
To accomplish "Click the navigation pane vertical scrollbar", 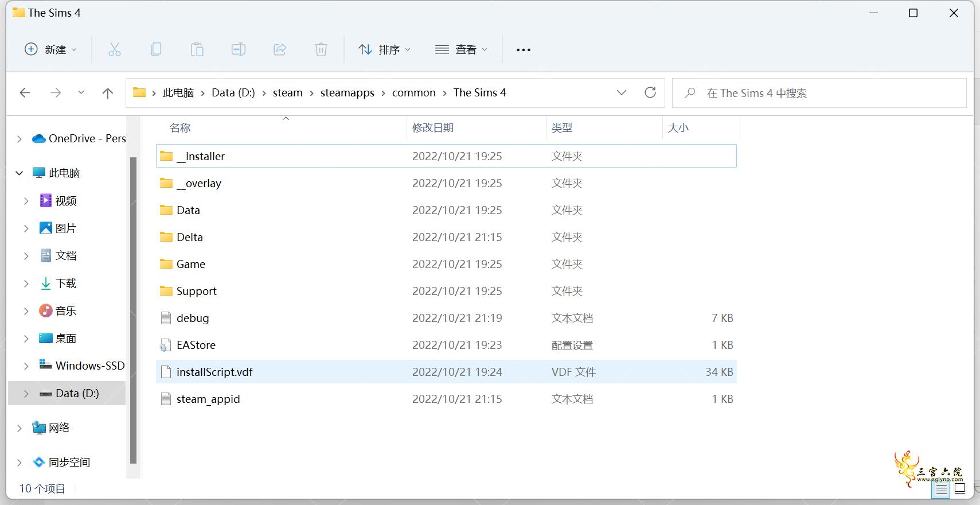I will [134, 310].
